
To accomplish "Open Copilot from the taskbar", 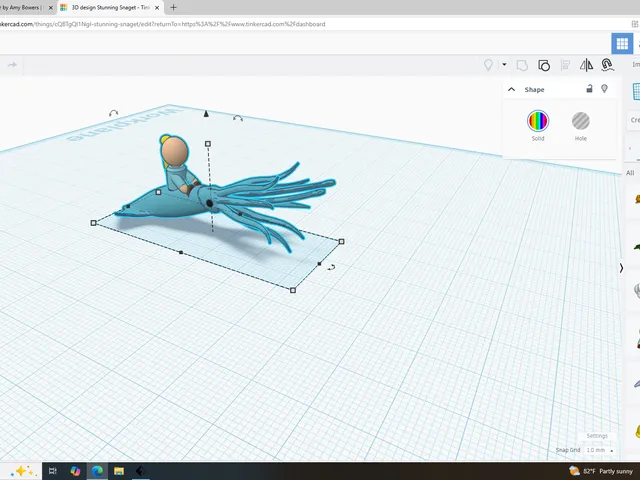I will coord(75,471).
